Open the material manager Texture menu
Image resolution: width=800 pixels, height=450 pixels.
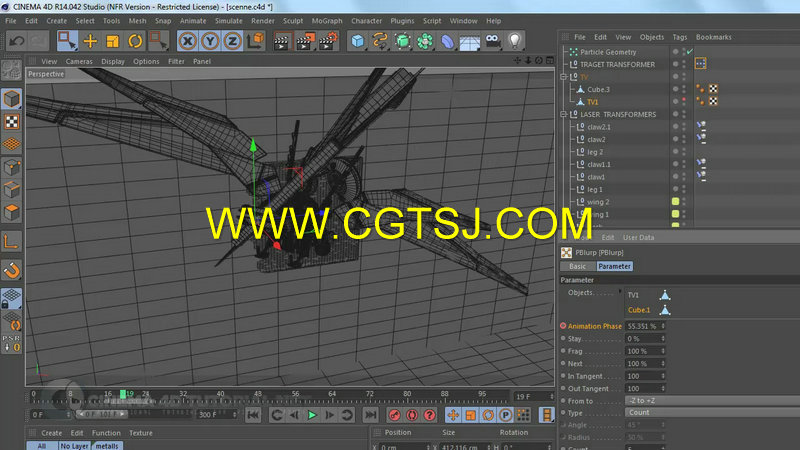[x=141, y=433]
